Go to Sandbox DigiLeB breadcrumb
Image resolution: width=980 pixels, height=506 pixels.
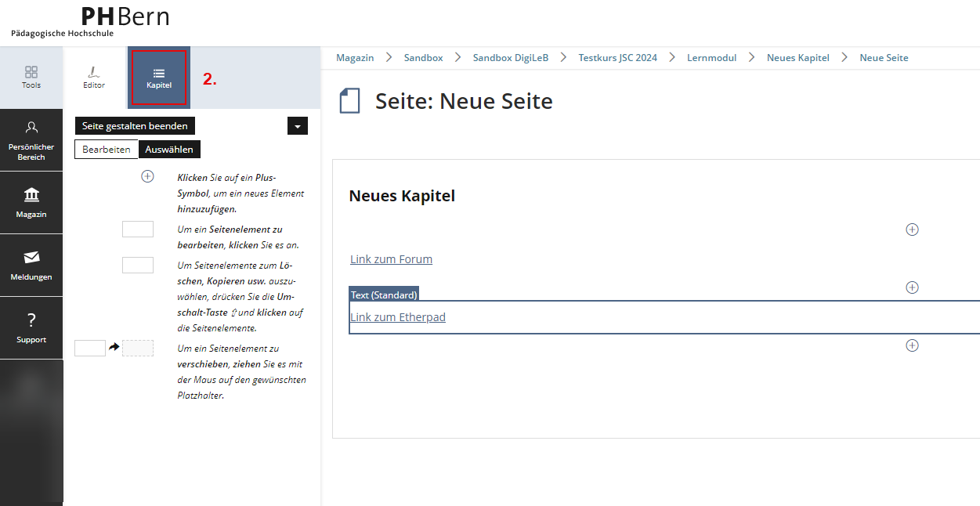click(510, 58)
